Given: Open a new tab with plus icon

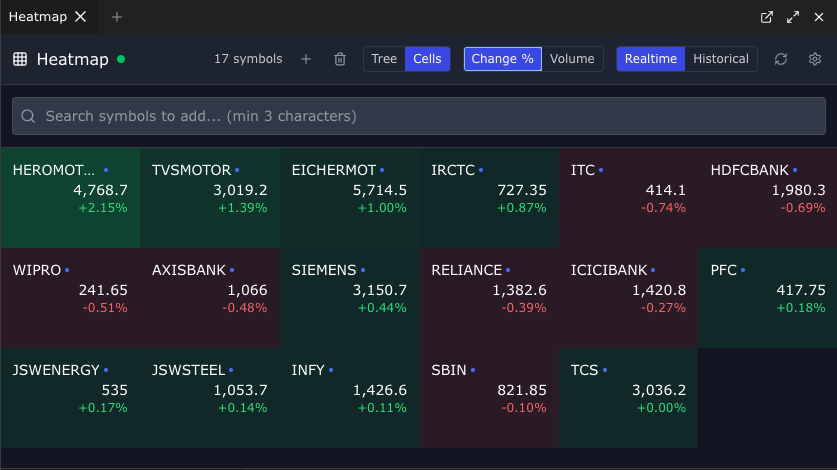Looking at the screenshot, I should tap(117, 17).
